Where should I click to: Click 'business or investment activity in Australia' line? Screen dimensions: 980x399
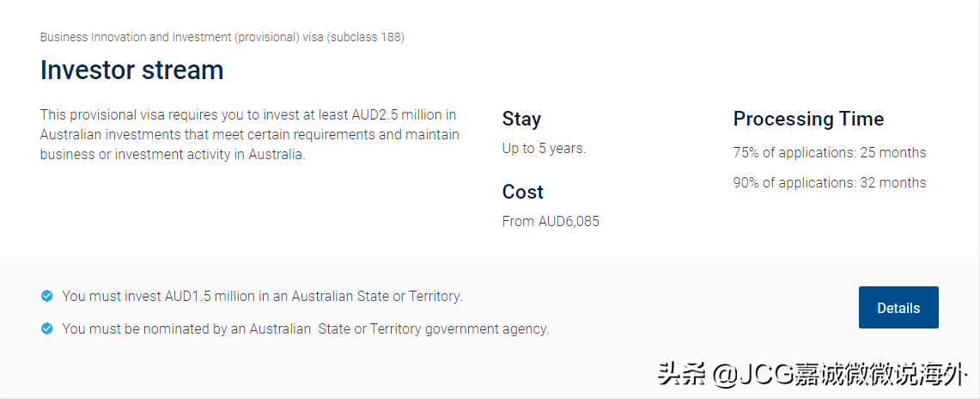pos(173,155)
